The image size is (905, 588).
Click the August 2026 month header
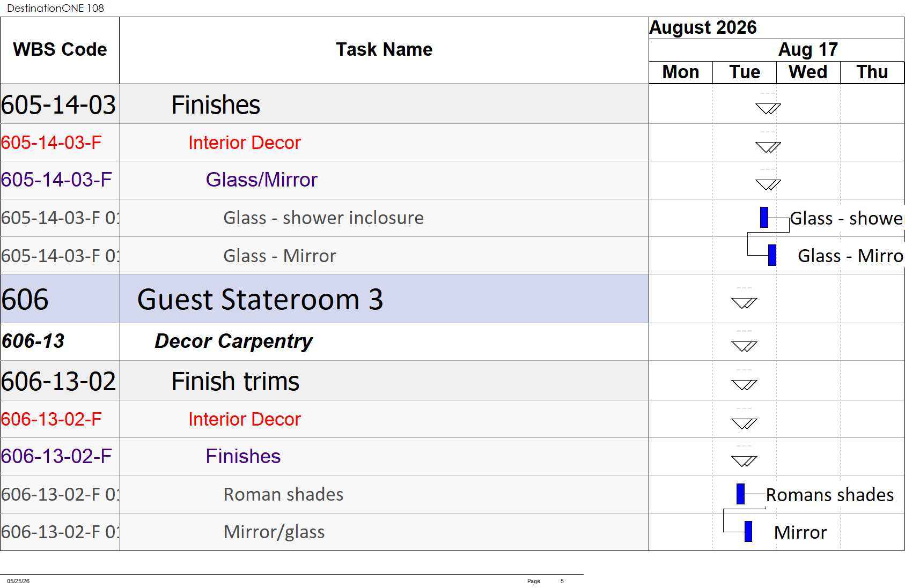coord(703,28)
